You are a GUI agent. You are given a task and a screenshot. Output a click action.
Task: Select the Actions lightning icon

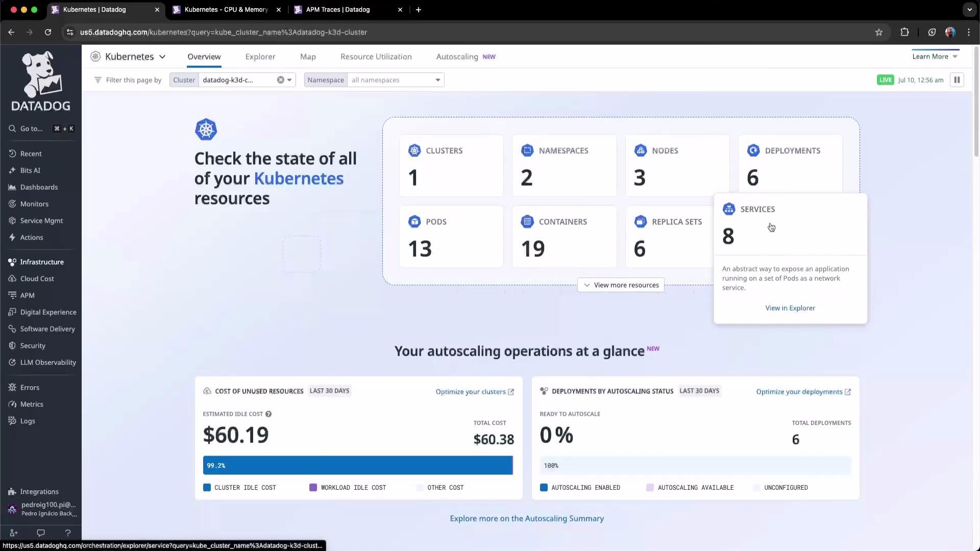tap(12, 237)
